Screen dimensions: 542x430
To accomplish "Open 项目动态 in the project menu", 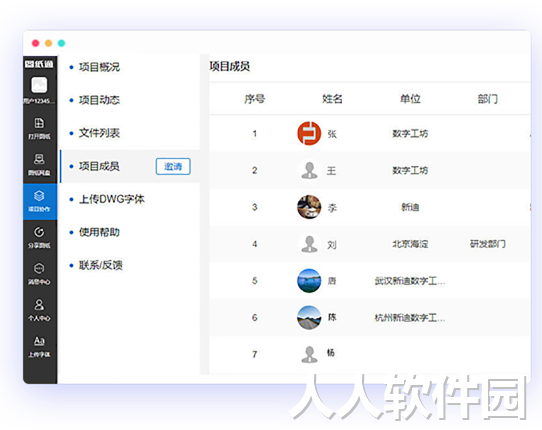I will click(x=99, y=100).
